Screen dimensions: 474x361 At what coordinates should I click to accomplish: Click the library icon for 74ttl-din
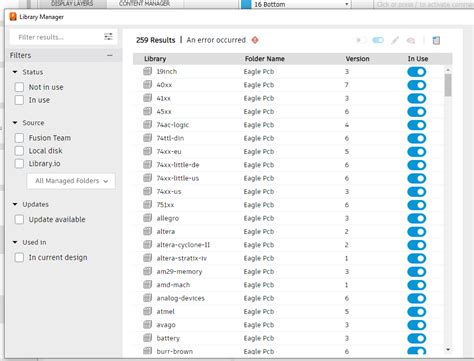147,138
